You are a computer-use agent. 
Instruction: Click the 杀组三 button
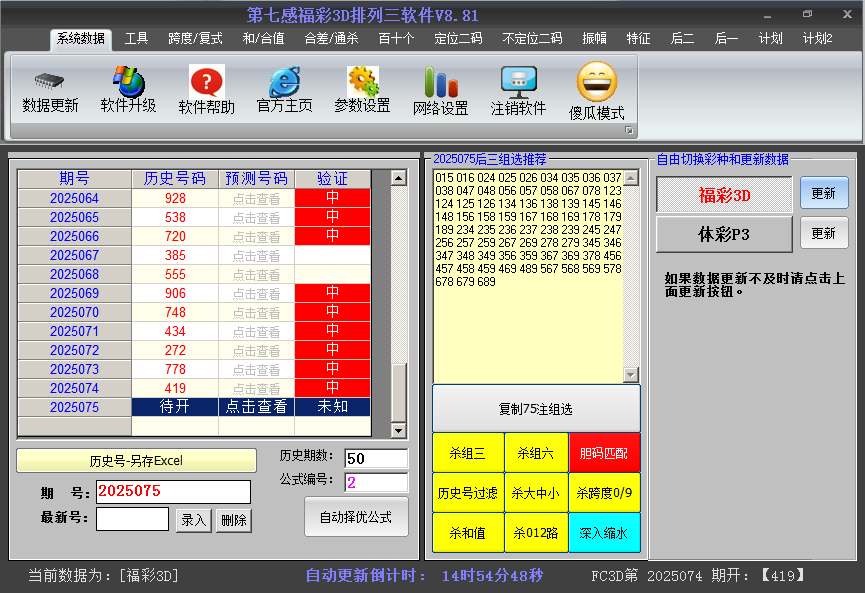pos(468,453)
